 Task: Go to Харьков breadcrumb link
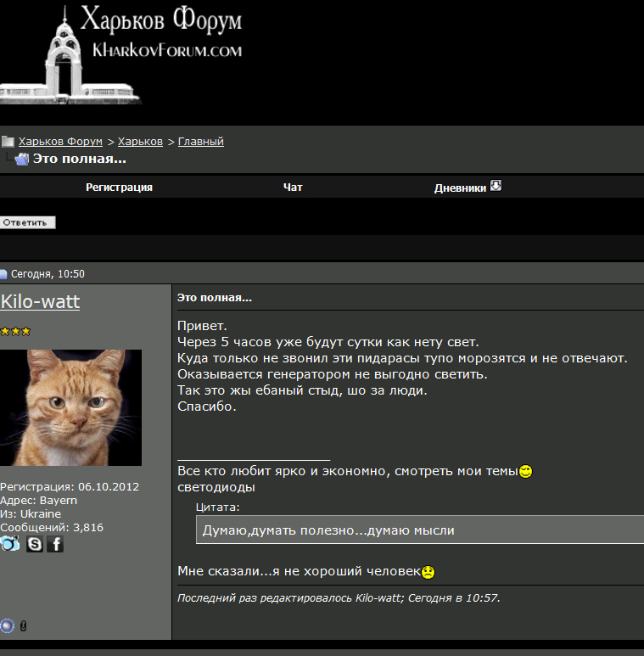pos(140,142)
